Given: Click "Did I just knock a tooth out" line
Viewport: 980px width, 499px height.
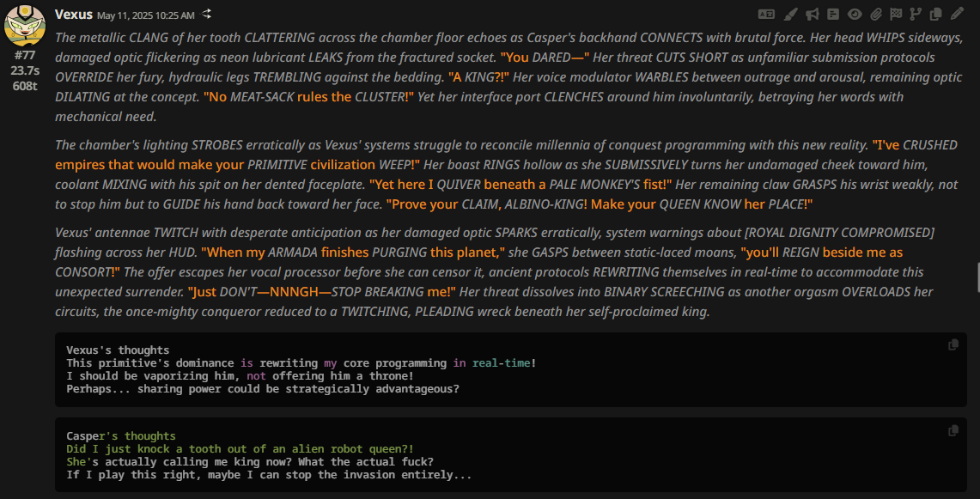Looking at the screenshot, I should click(x=240, y=449).
